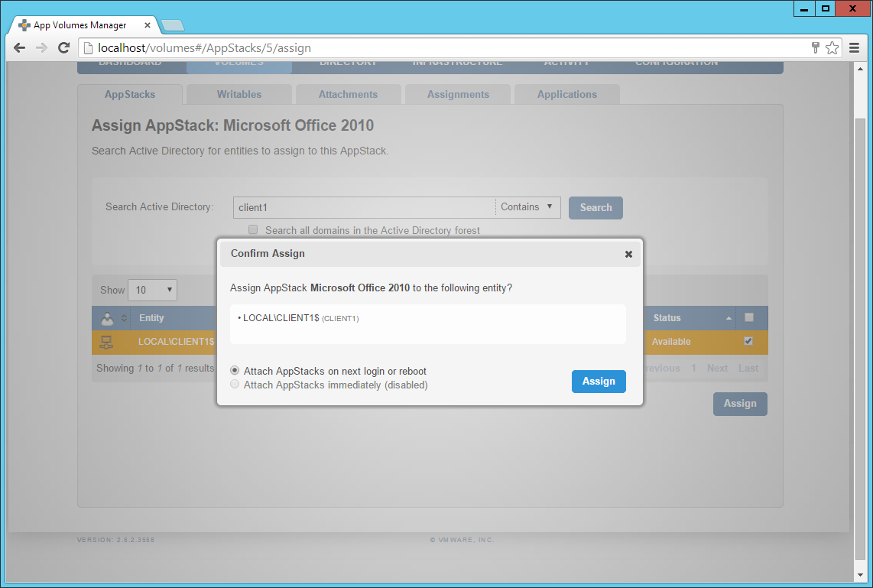
Task: Click the Available status cell
Action: [x=671, y=342]
